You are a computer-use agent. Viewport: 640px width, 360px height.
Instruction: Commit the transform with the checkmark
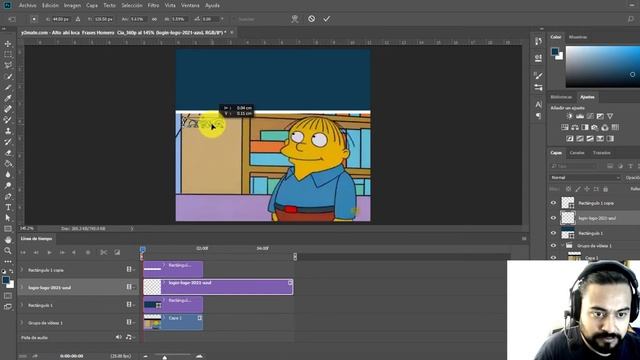coord(327,19)
